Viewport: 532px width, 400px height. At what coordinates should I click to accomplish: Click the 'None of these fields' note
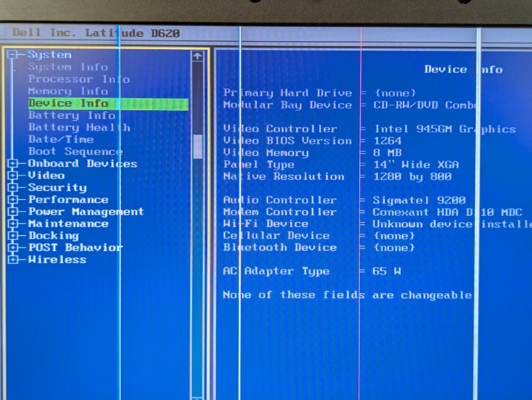click(x=347, y=295)
